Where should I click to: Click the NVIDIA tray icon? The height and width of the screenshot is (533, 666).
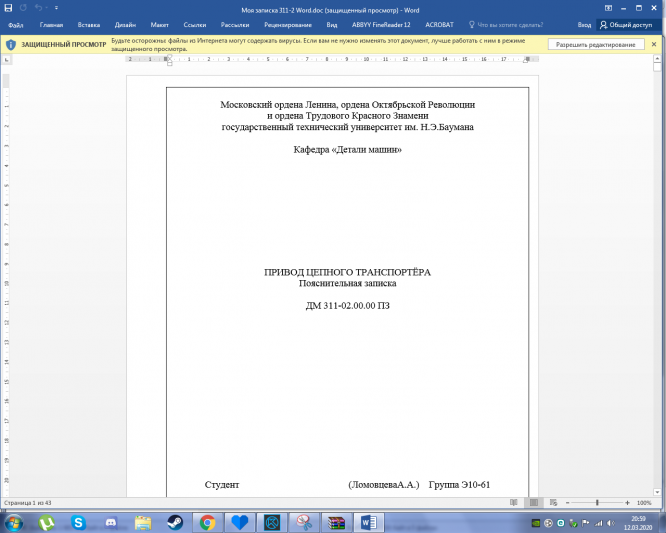536,523
